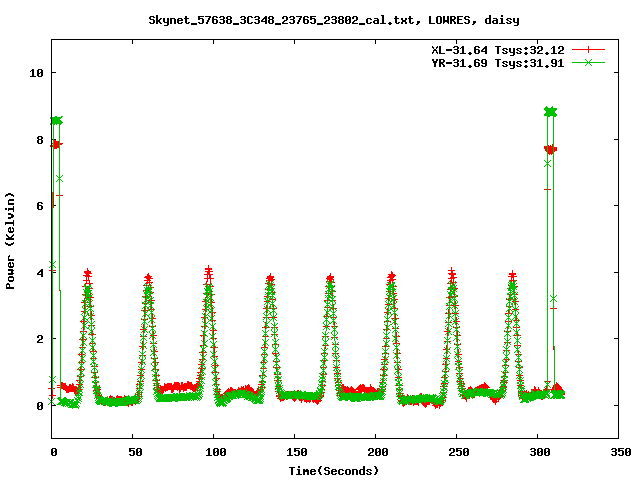The image size is (640, 480).
Task: Click y-axis tick label 0
Action: pyautogui.click(x=40, y=406)
